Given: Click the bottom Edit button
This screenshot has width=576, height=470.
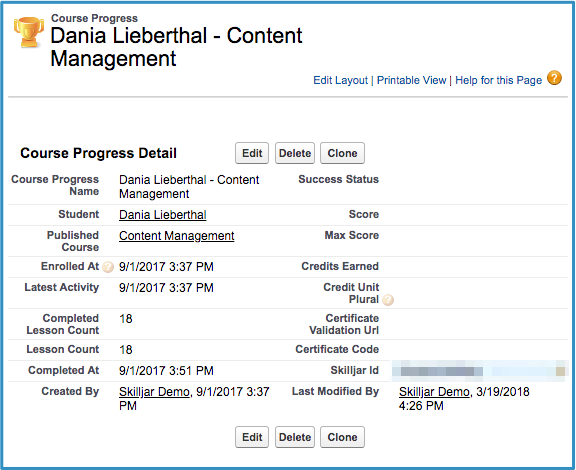Looking at the screenshot, I should pyautogui.click(x=252, y=437).
